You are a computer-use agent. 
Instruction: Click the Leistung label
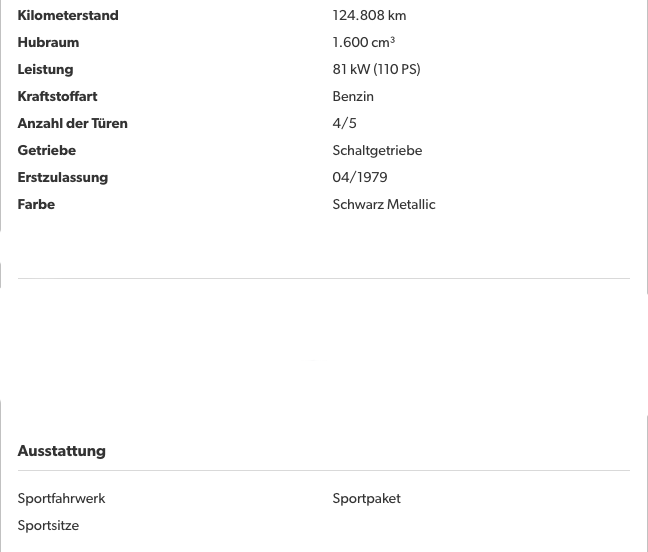coord(45,69)
